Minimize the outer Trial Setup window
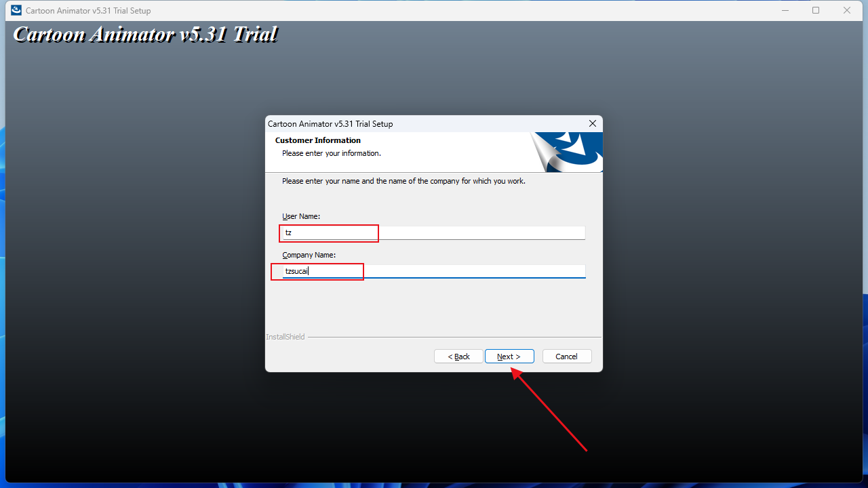The width and height of the screenshot is (868, 488). (785, 10)
